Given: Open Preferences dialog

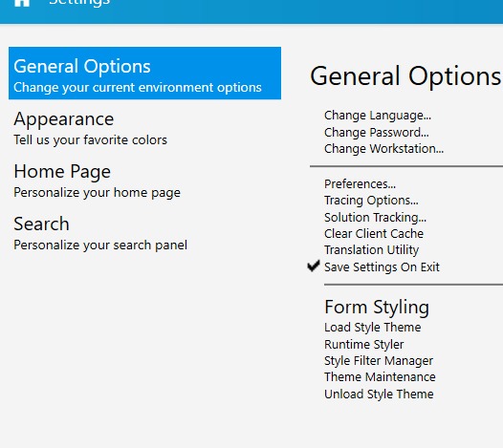Looking at the screenshot, I should [360, 184].
